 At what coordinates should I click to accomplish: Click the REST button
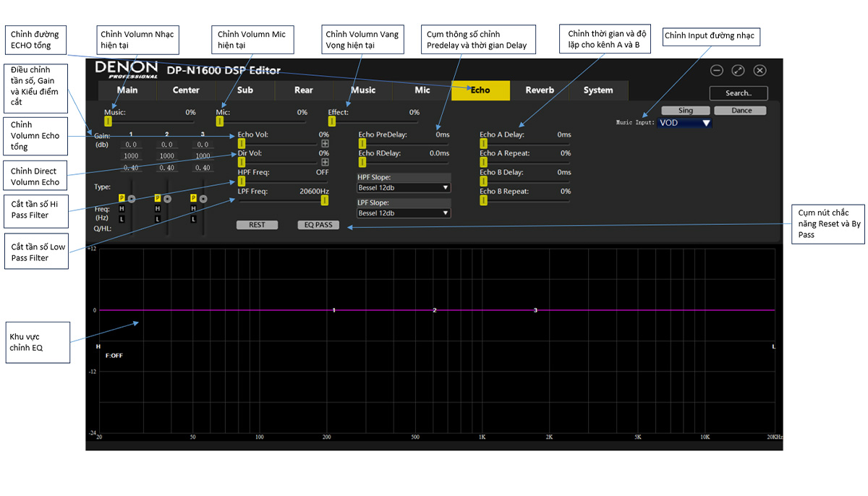pos(257,225)
